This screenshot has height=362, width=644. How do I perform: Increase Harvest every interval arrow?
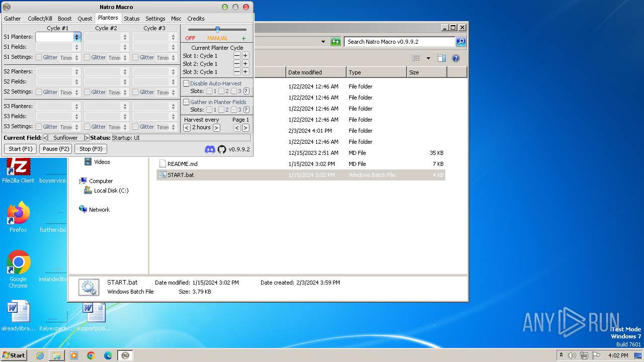[216, 128]
